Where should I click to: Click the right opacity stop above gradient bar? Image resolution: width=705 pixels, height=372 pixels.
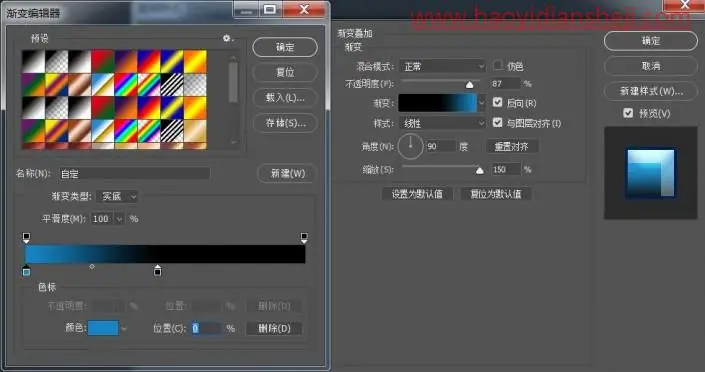coord(304,238)
